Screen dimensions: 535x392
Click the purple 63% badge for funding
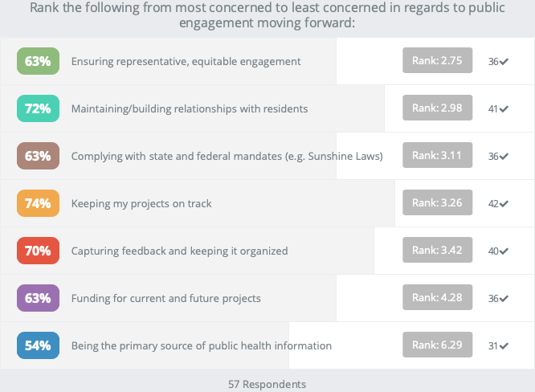click(38, 298)
